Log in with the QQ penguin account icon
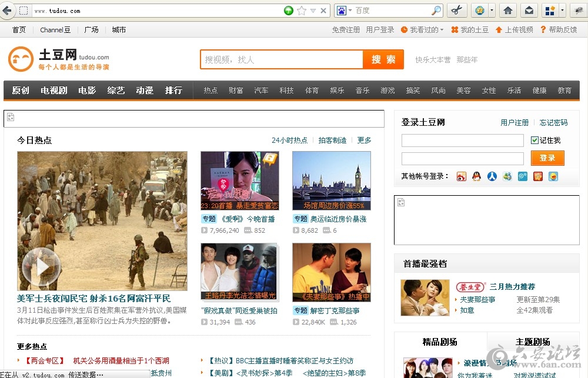This screenshot has height=378, width=588. point(477,176)
